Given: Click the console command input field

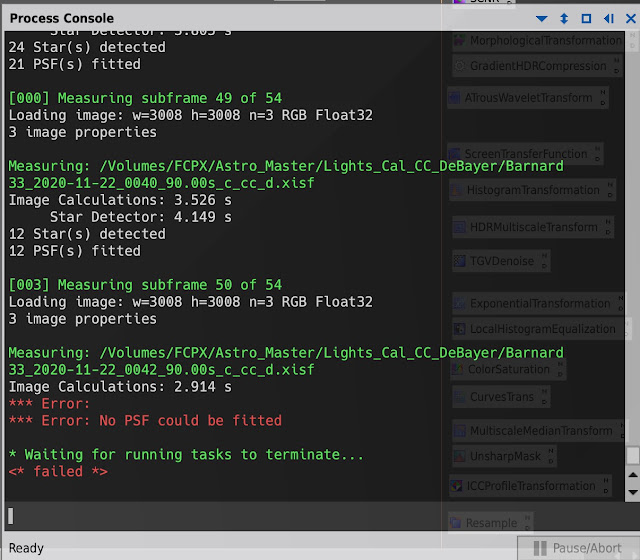Looking at the screenshot, I should click(314, 516).
